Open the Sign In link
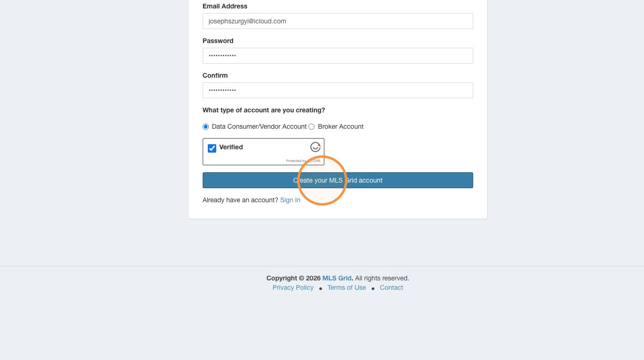 pos(290,200)
